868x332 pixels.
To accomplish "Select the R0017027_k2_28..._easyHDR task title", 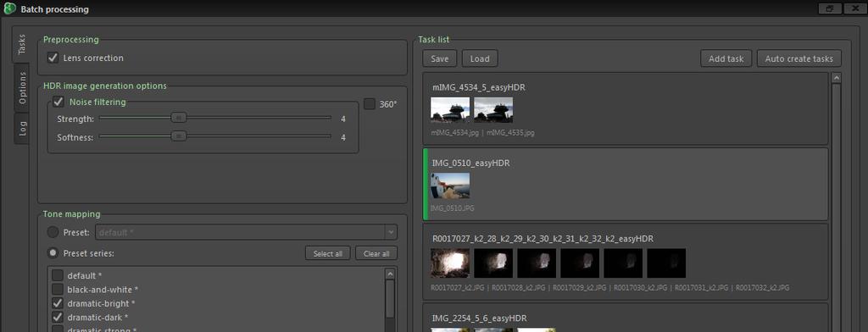I will (x=542, y=239).
